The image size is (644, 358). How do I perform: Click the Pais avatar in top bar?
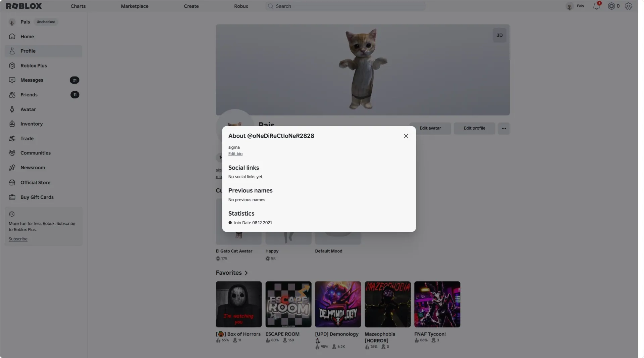[x=569, y=6]
